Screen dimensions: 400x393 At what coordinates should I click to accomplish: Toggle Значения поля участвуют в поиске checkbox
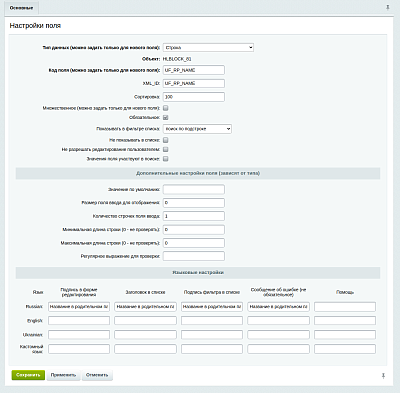[166, 159]
